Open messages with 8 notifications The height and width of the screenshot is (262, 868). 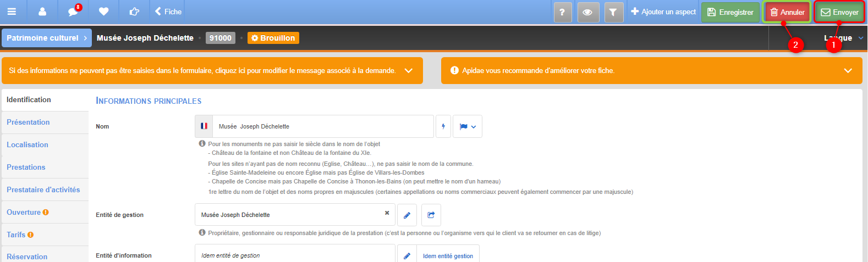(x=73, y=12)
